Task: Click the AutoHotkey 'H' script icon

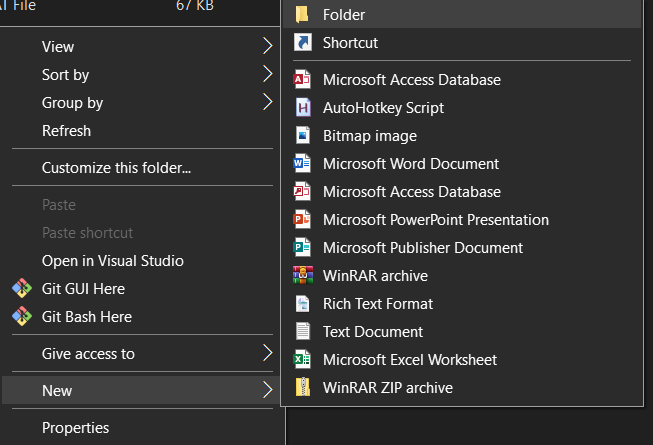Action: (303, 107)
